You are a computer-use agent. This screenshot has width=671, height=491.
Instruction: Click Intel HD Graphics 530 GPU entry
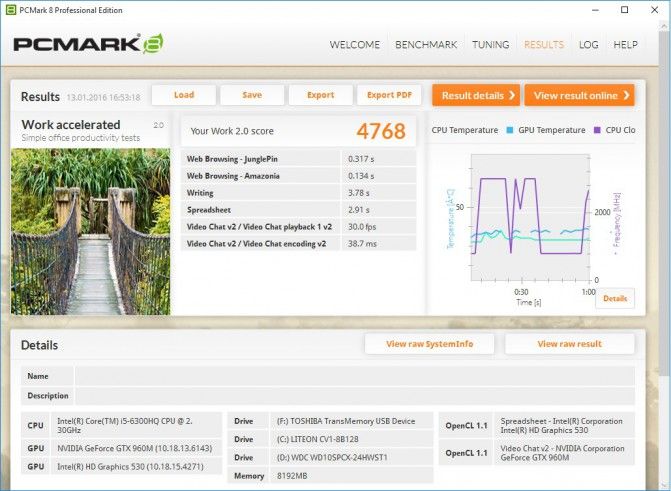pyautogui.click(x=137, y=467)
